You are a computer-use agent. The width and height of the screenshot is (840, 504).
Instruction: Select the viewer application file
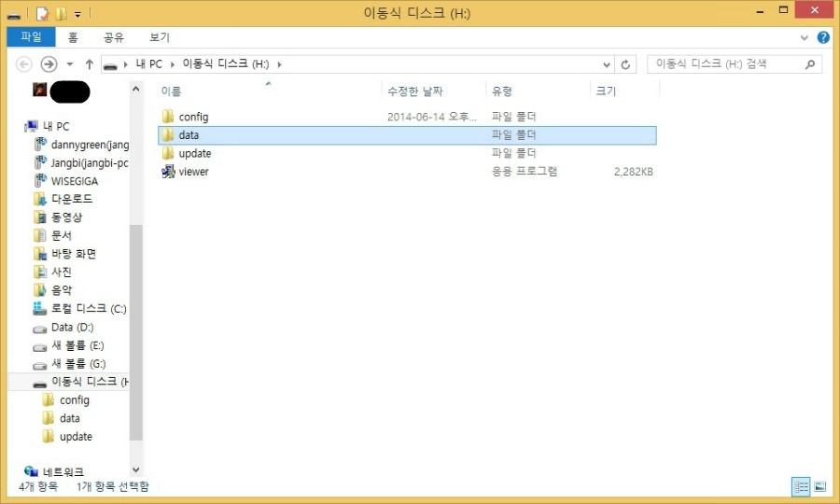click(x=193, y=172)
